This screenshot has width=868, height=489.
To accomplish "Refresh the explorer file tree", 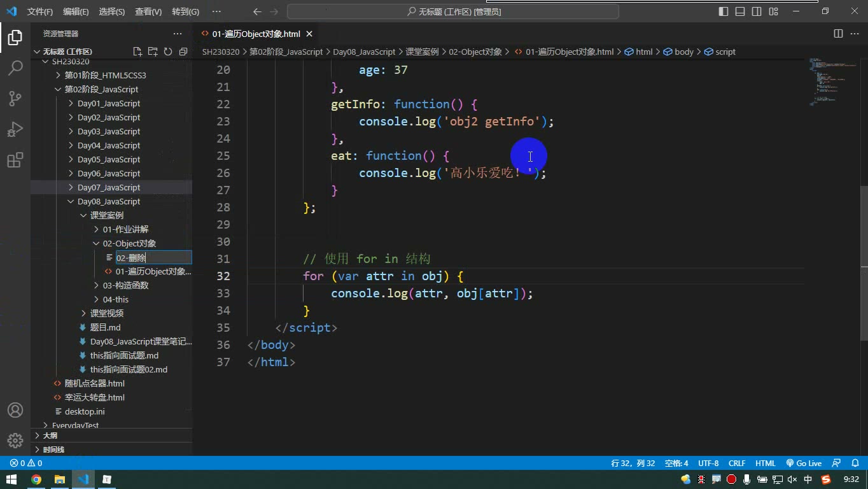I will pos(168,52).
